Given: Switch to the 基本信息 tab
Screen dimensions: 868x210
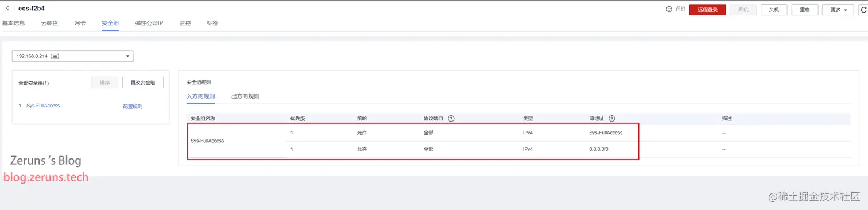Looking at the screenshot, I should click(13, 23).
